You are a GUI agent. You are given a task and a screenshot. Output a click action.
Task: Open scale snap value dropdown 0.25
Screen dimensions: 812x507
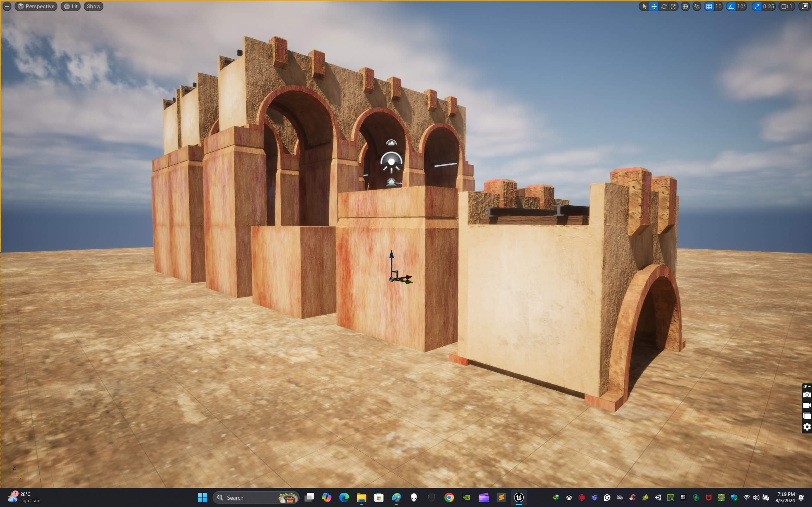coord(769,6)
